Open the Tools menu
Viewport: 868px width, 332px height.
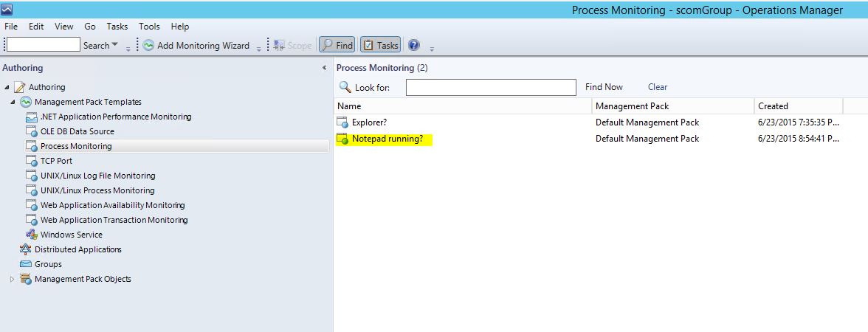pyautogui.click(x=149, y=27)
